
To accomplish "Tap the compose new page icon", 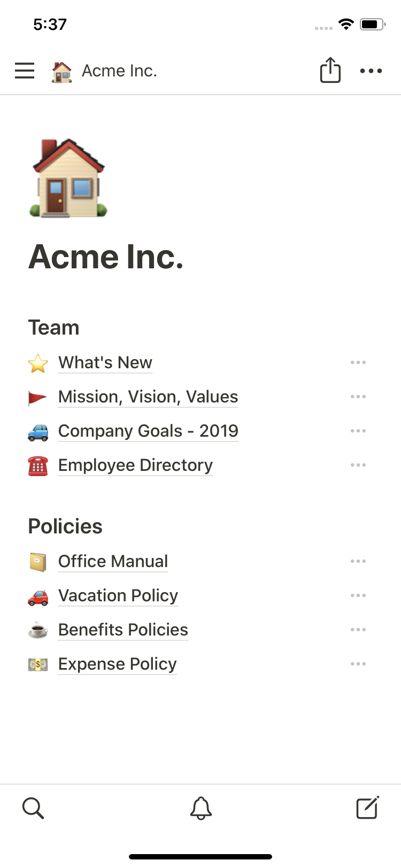I will [368, 808].
